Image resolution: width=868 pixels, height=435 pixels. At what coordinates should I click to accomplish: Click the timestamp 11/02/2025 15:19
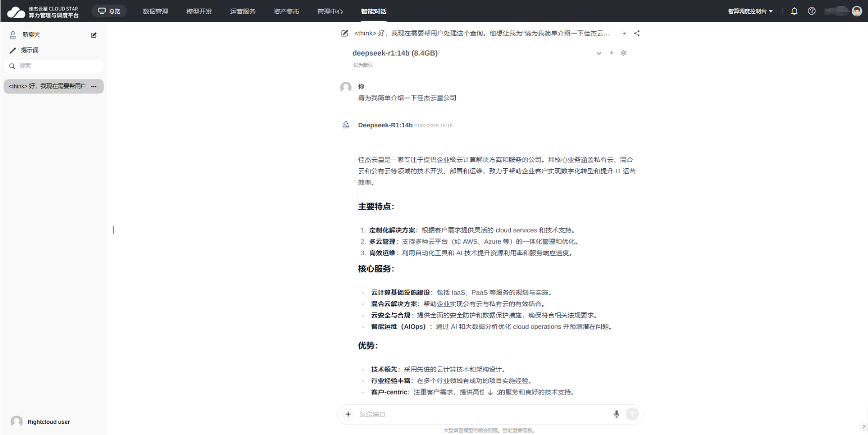coord(433,126)
